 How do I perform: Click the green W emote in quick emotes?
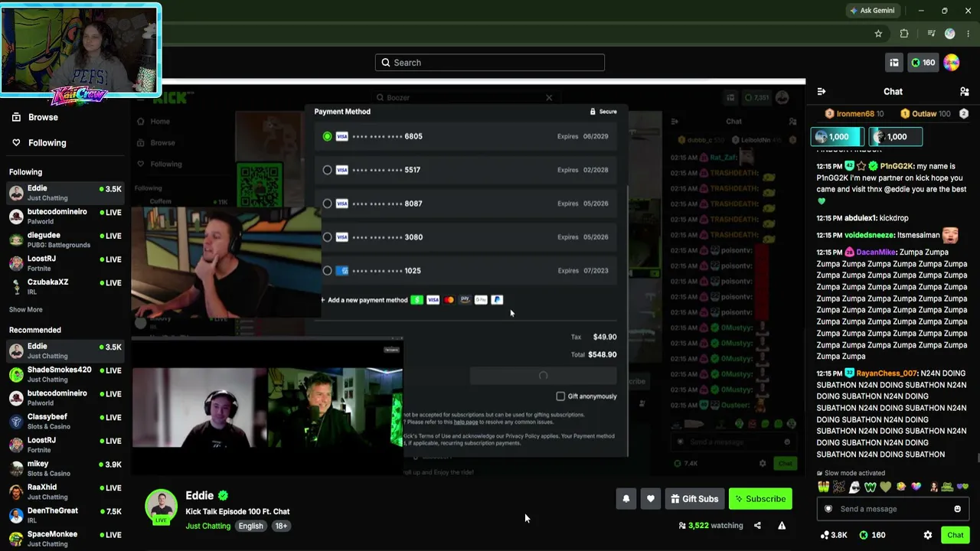pyautogui.click(x=870, y=487)
